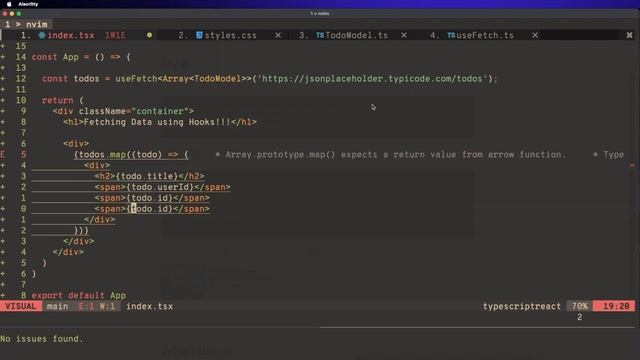Click the '1 > nvim' terminal tab title

point(27,24)
